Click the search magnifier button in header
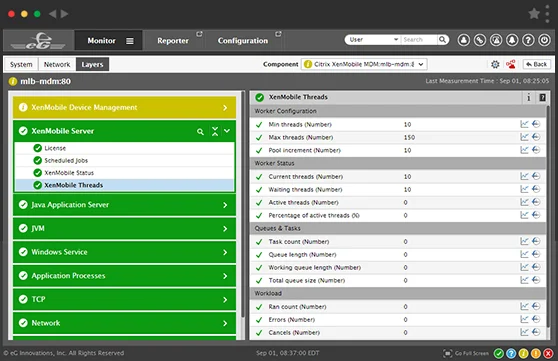The image size is (558, 361). click(x=442, y=40)
